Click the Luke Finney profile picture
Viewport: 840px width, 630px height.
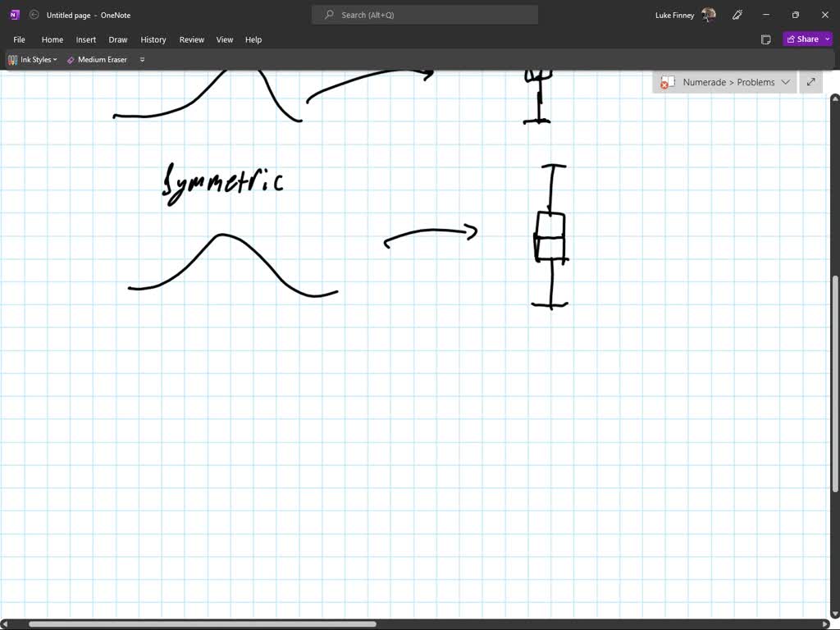pos(709,15)
